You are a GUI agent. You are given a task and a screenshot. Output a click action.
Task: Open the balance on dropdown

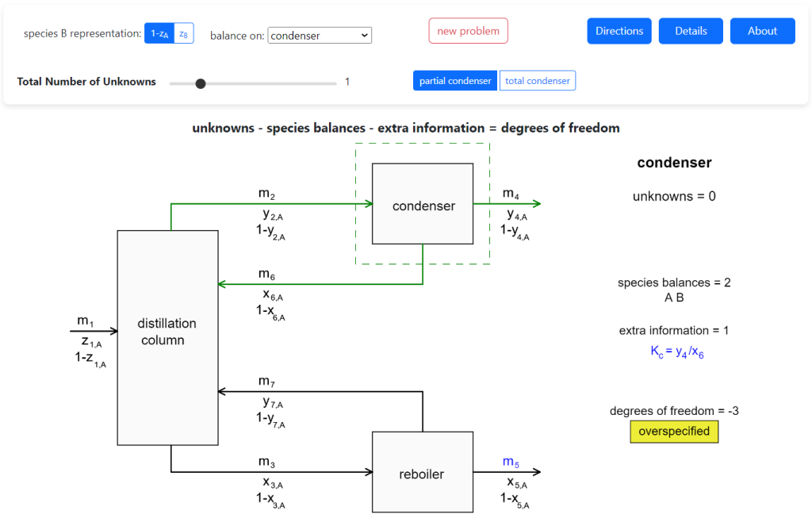point(320,35)
